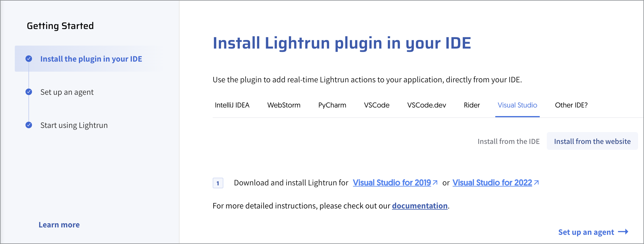Click checkmark icon beside Set up an agent
The width and height of the screenshot is (644, 244).
pyautogui.click(x=29, y=92)
